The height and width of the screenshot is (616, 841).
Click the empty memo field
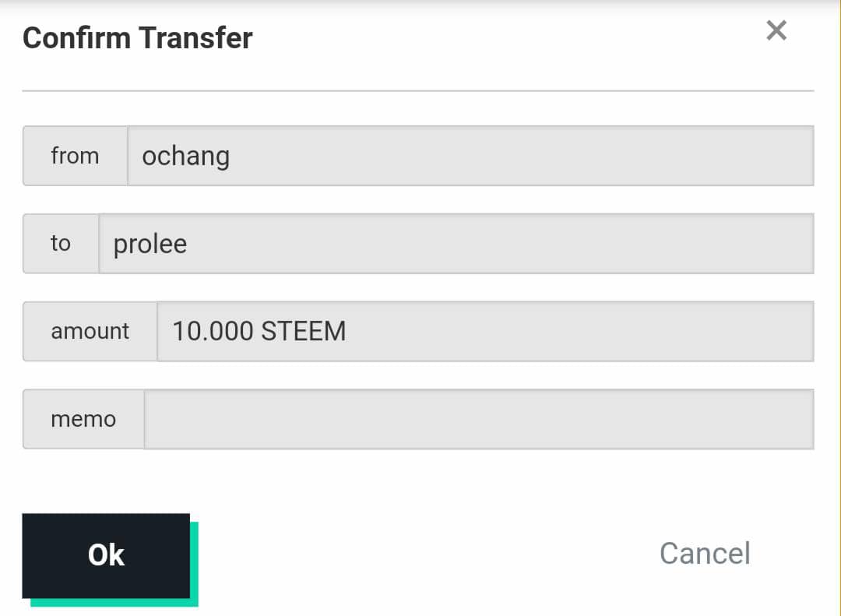coord(478,419)
